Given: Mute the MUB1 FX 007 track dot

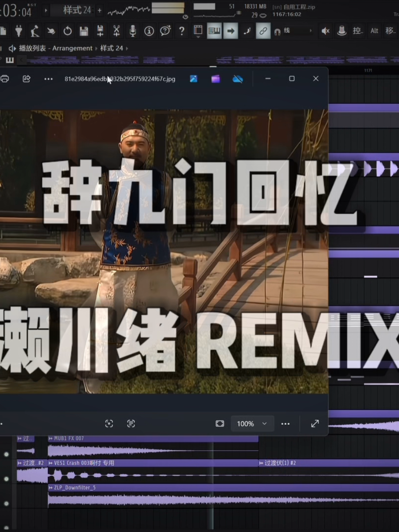Looking at the screenshot, I should click(6, 454).
